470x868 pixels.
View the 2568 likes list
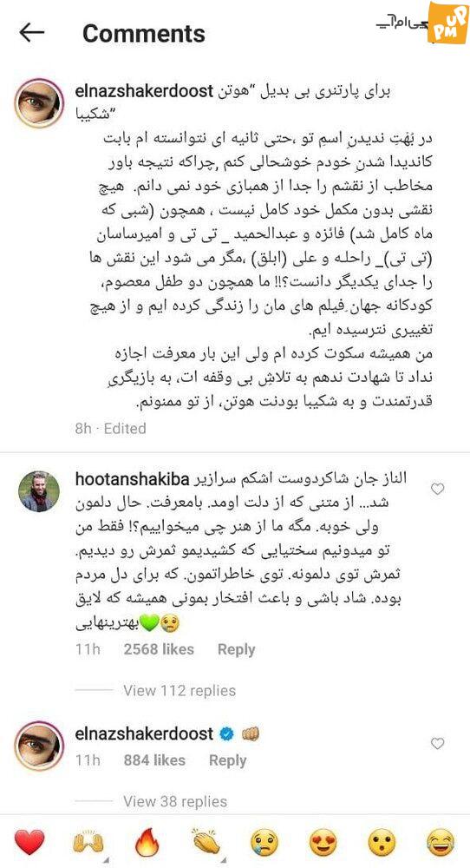[159, 649]
